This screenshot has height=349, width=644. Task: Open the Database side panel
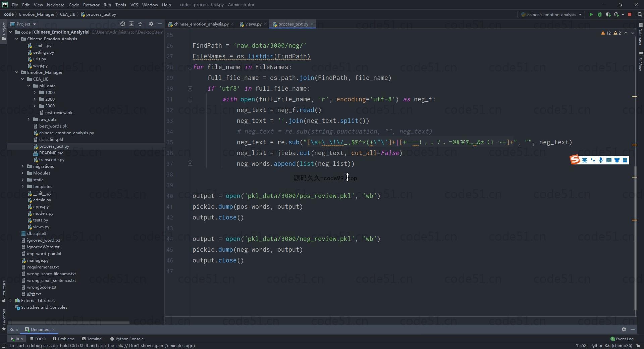pyautogui.click(x=640, y=34)
